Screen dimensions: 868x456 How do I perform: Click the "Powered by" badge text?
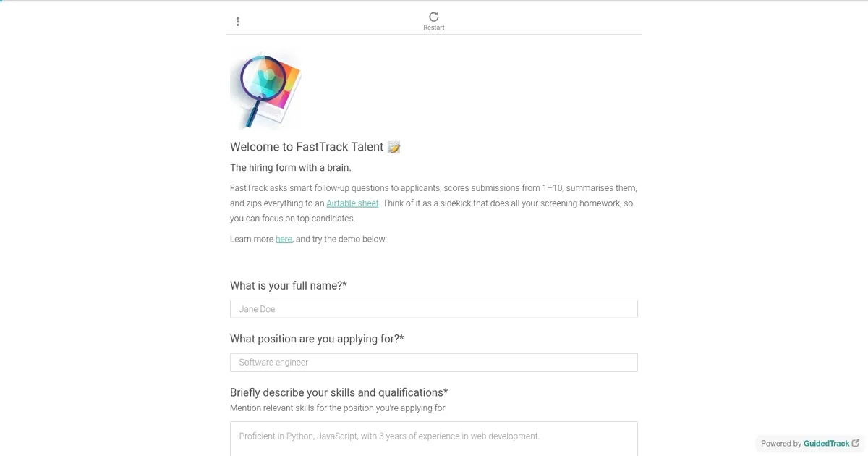[780, 444]
